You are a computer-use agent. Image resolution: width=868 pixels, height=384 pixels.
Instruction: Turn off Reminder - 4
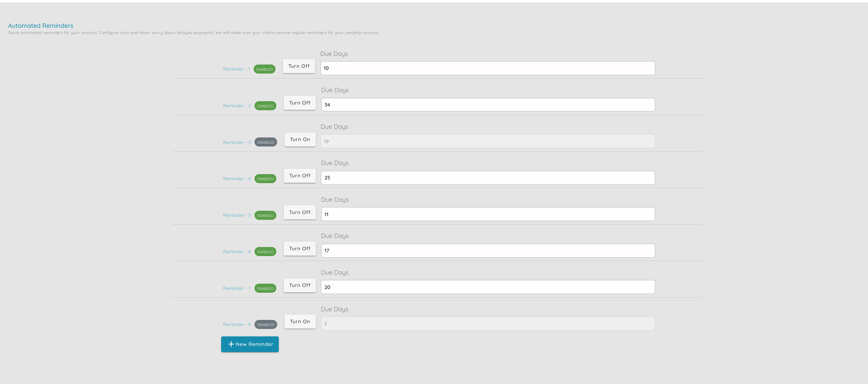click(x=299, y=176)
